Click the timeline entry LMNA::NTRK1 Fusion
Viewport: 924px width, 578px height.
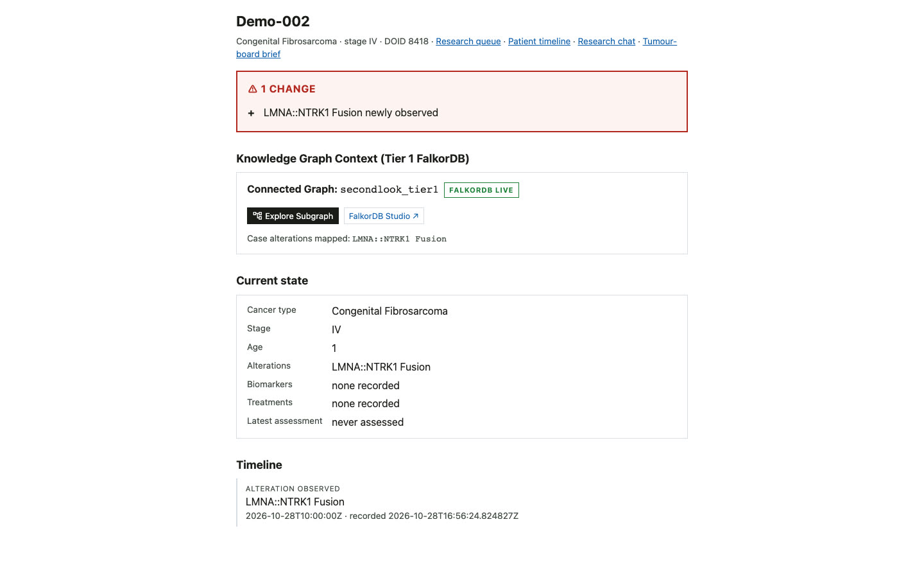pos(295,502)
